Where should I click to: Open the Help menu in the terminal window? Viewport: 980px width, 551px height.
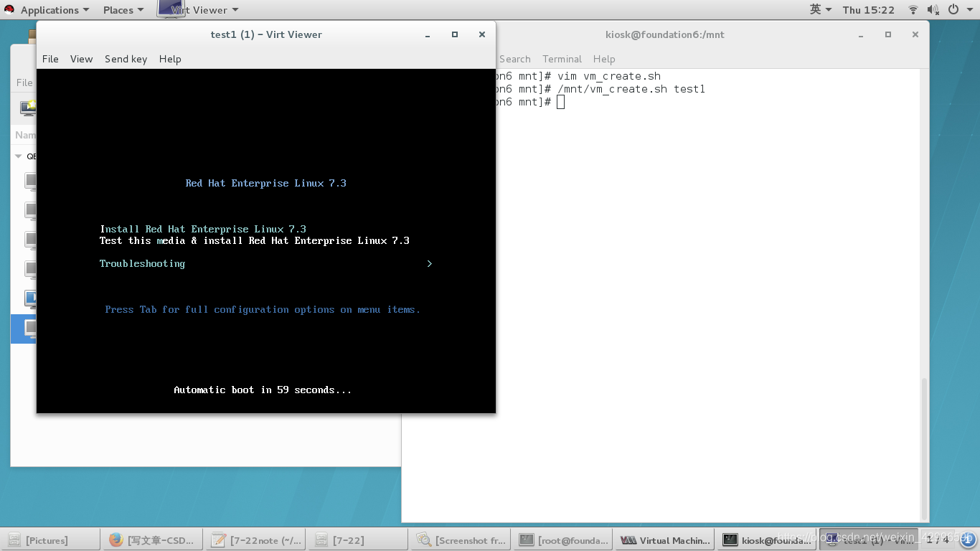(604, 59)
